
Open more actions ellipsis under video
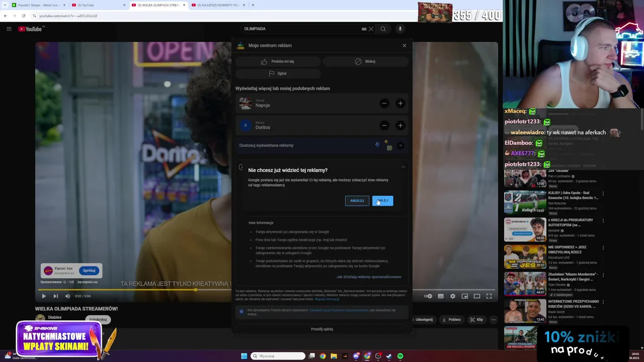(494, 320)
